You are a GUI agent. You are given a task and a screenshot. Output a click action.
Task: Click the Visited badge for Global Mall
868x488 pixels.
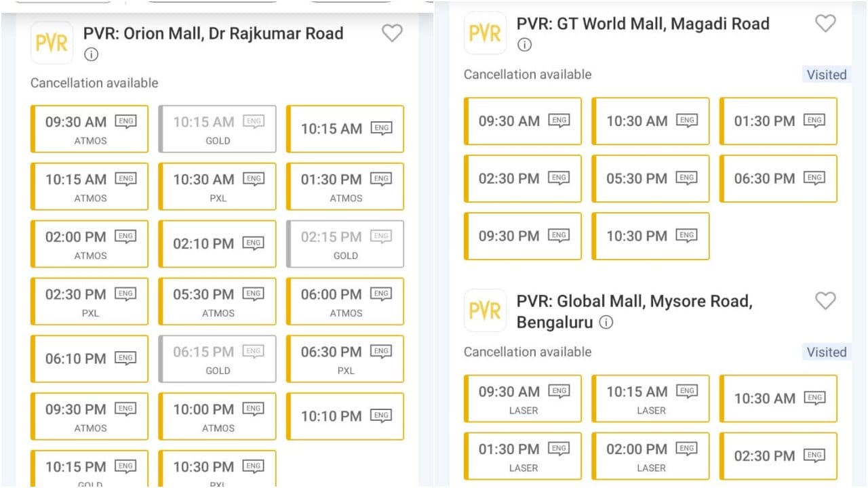827,352
